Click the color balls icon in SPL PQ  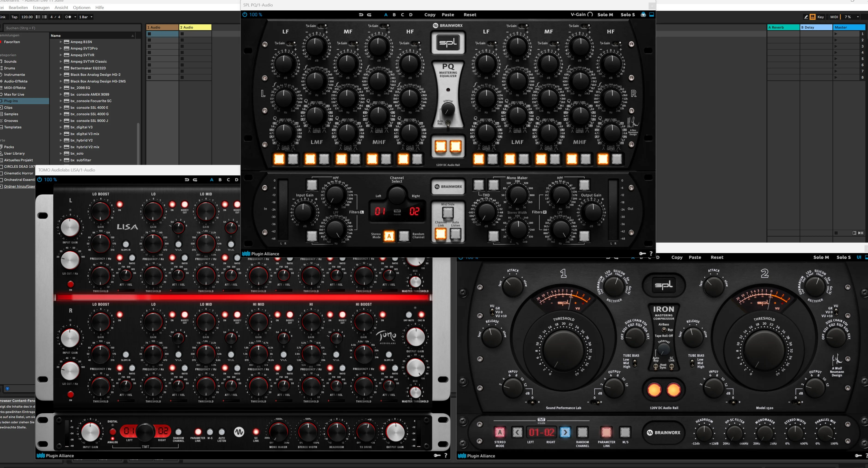click(x=643, y=15)
